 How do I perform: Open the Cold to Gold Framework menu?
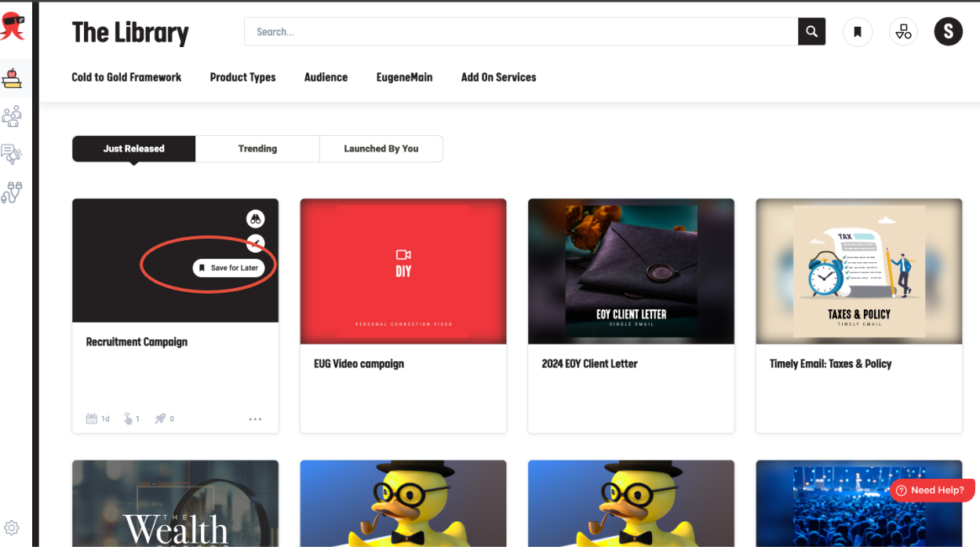click(x=126, y=77)
